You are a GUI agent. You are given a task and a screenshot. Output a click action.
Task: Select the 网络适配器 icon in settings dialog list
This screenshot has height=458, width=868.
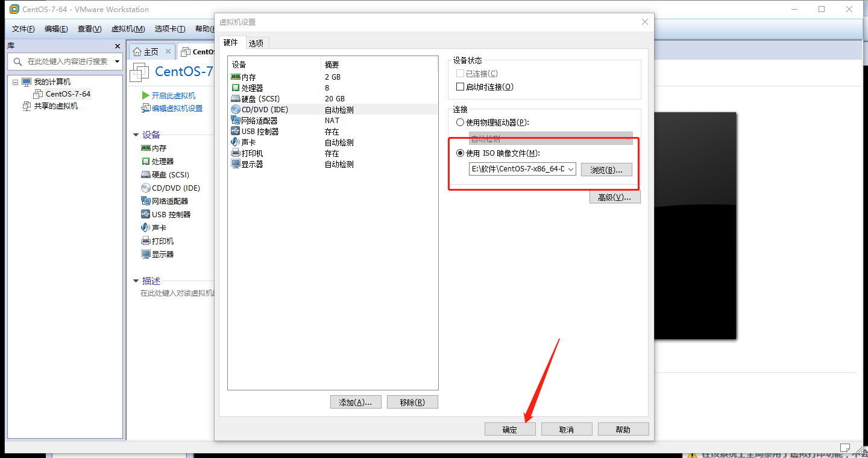pyautogui.click(x=236, y=121)
